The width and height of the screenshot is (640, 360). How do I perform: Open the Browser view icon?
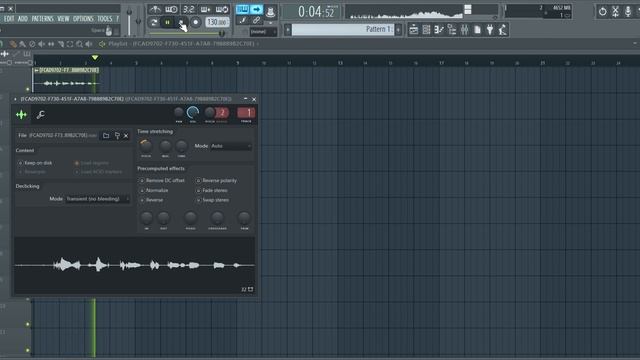tap(451, 29)
